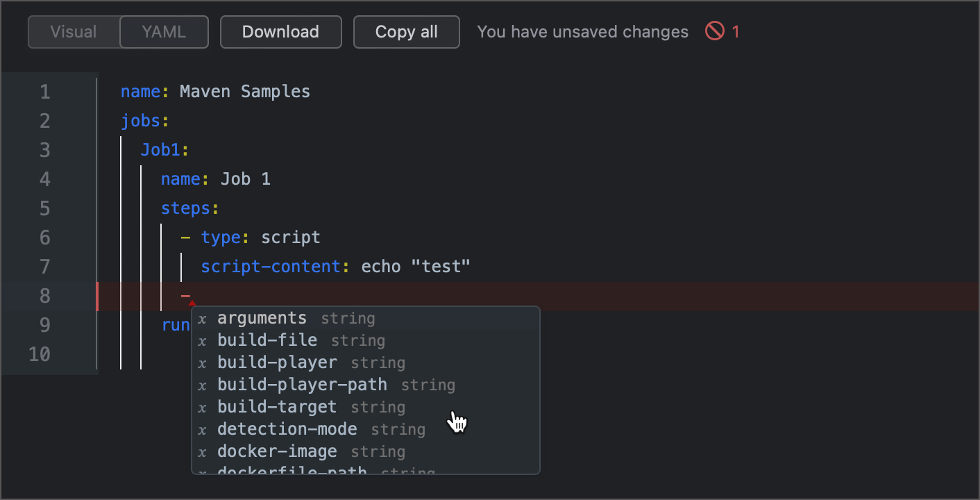
Task: Click the "You have unsaved changes" text
Action: [x=582, y=31]
